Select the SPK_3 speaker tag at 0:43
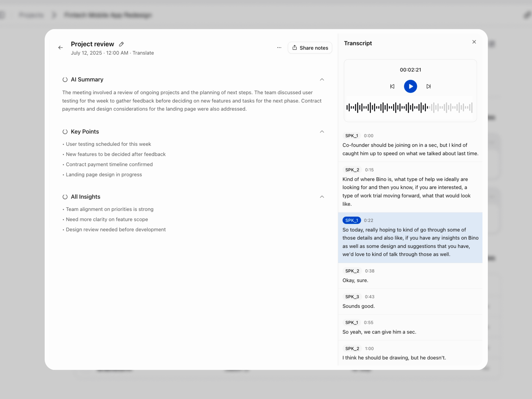Image resolution: width=532 pixels, height=399 pixels. [x=352, y=296]
